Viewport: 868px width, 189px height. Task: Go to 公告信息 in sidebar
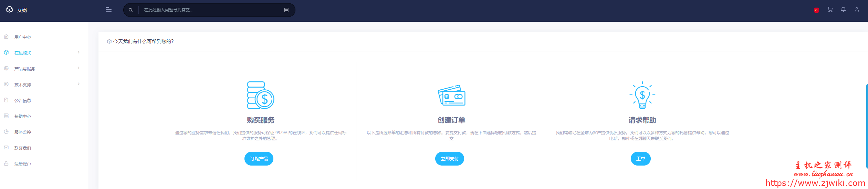[x=23, y=100]
